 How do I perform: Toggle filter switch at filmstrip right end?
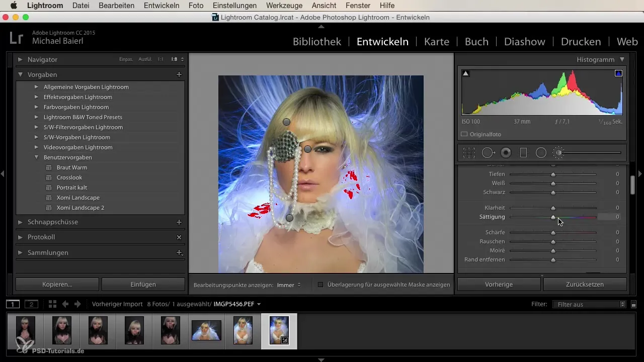tap(633, 304)
